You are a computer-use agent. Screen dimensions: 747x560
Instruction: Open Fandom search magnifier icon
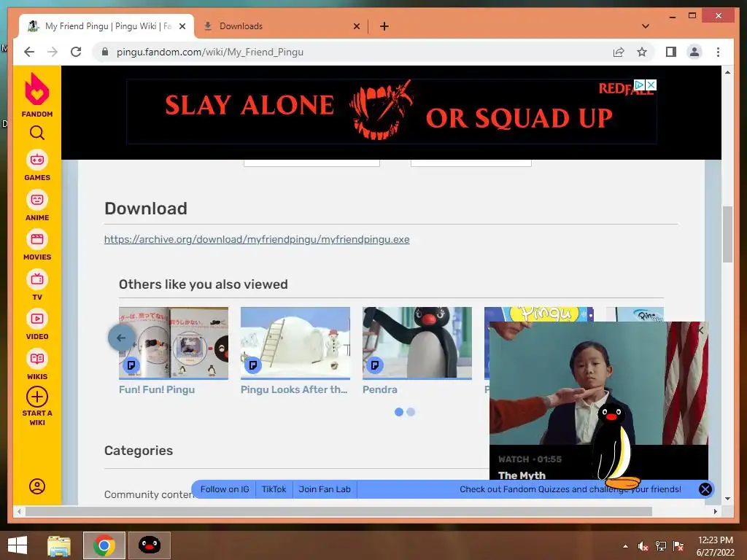pyautogui.click(x=36, y=133)
